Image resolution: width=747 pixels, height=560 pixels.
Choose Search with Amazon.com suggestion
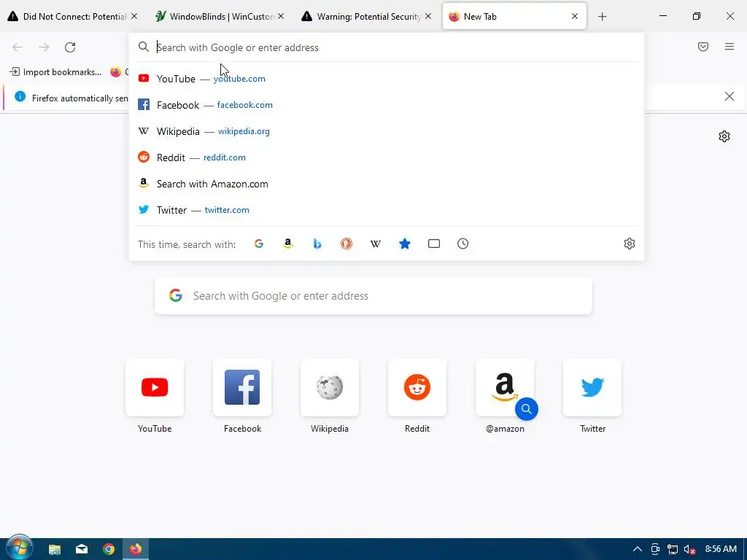(x=387, y=184)
